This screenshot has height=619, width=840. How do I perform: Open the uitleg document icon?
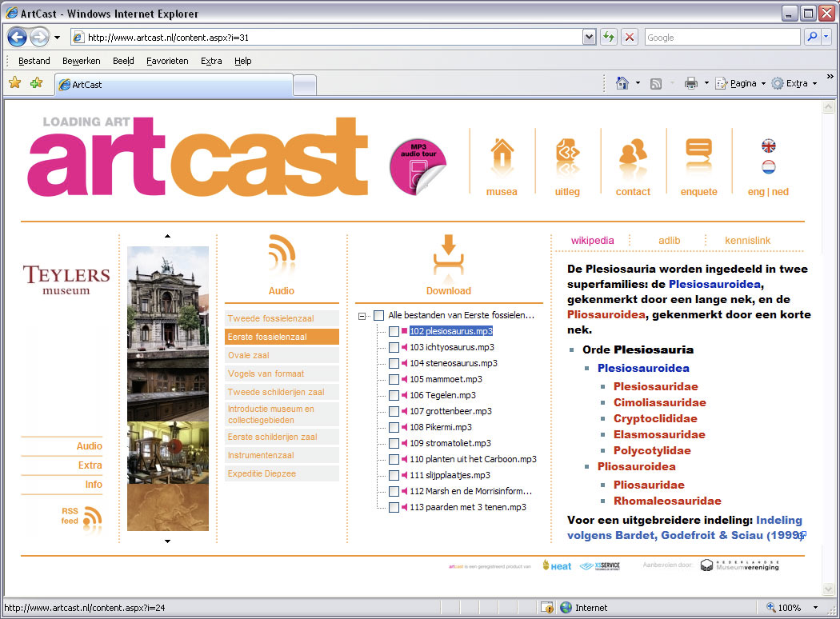coord(567,157)
